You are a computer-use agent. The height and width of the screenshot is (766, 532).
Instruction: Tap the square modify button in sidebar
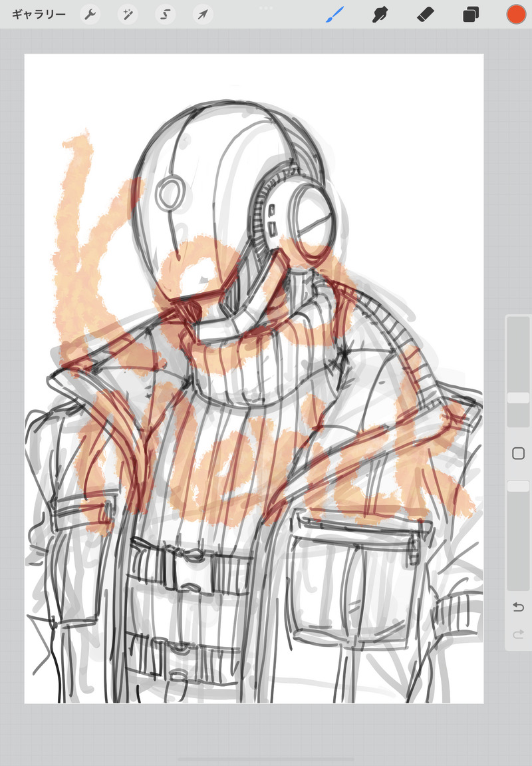518,453
